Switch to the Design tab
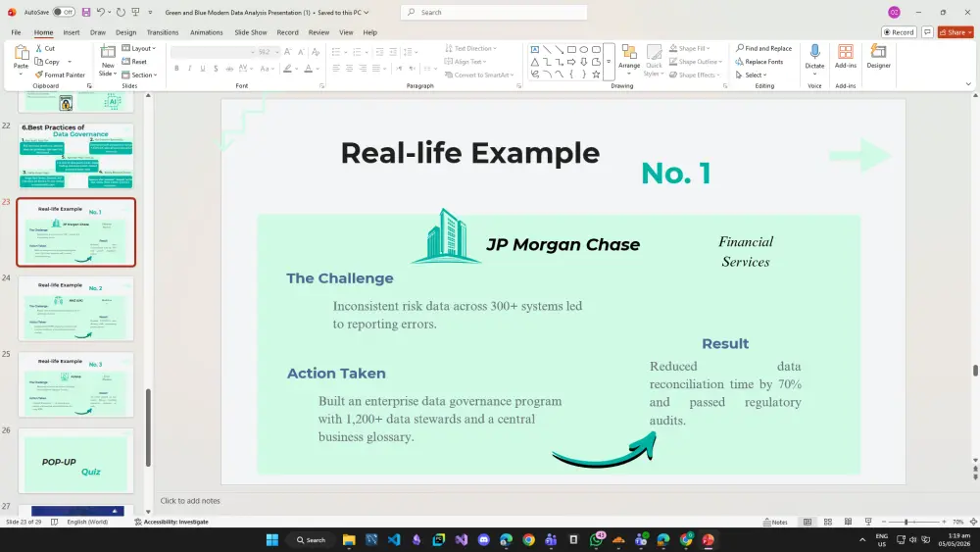Viewport: 980px width, 552px height. (125, 32)
